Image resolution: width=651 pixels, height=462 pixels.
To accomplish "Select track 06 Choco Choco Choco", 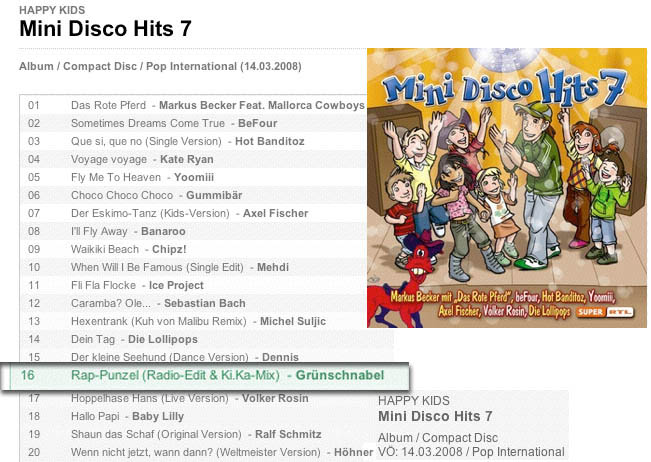I will [156, 195].
